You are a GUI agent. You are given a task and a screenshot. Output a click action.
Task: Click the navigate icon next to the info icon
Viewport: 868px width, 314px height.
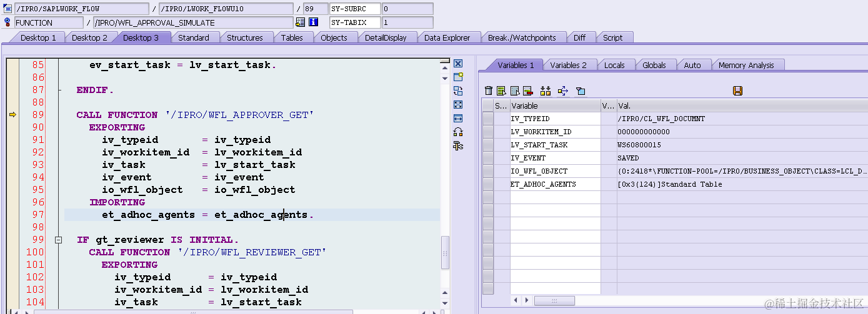coord(301,22)
